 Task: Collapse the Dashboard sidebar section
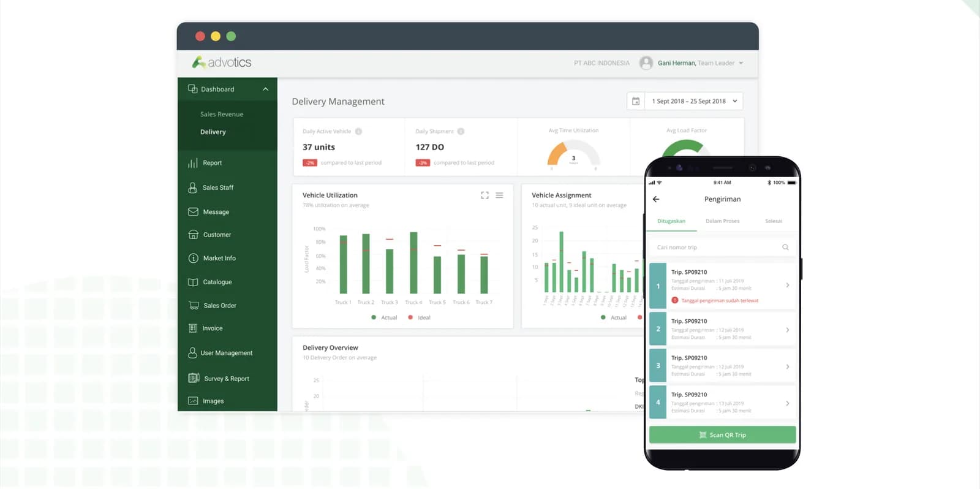(x=265, y=89)
